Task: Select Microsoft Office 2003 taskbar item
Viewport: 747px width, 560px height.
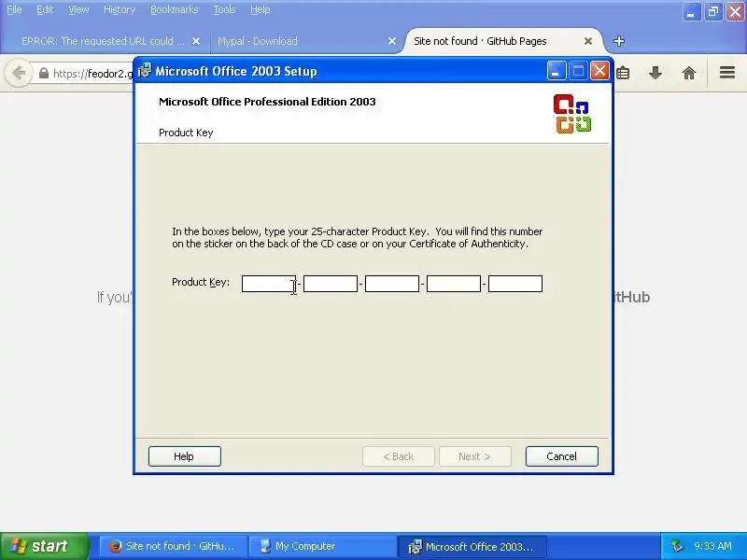Action: (x=472, y=546)
